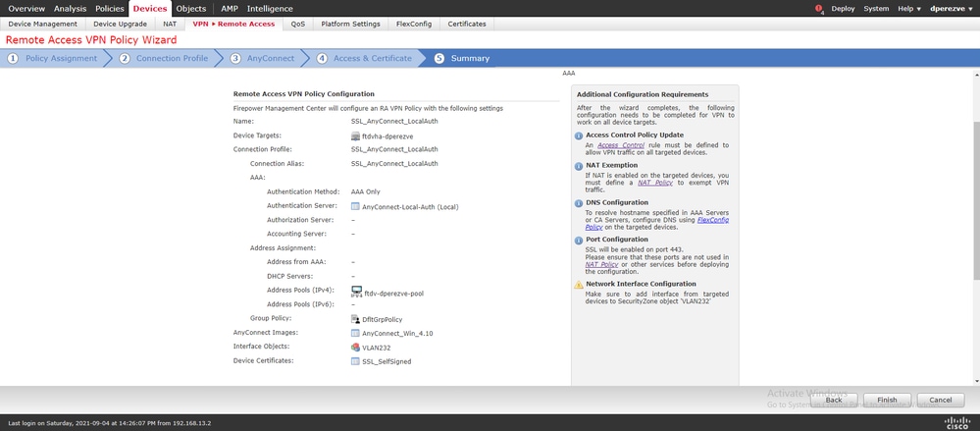Go to AnyConnect wizard step

(271, 58)
